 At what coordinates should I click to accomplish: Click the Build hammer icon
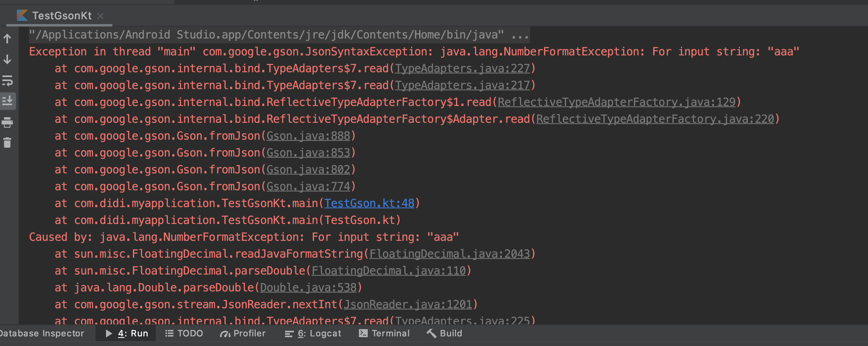tap(432, 333)
